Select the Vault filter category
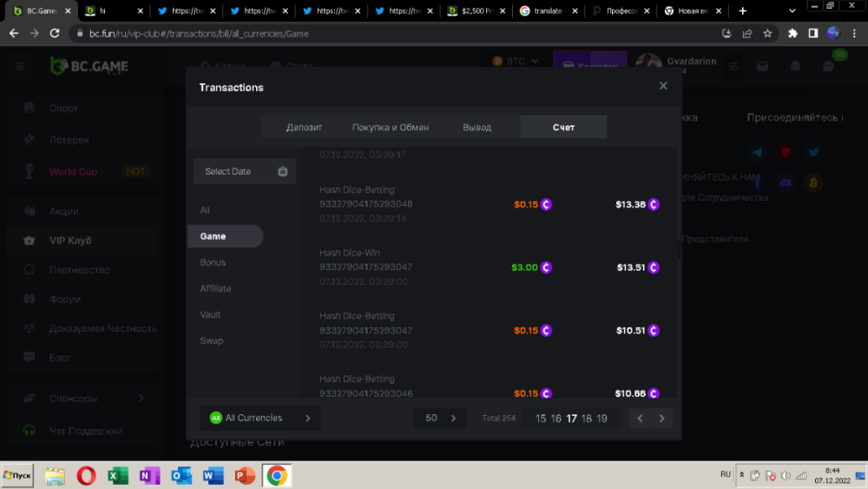Screen dimensions: 868x489 210,314
